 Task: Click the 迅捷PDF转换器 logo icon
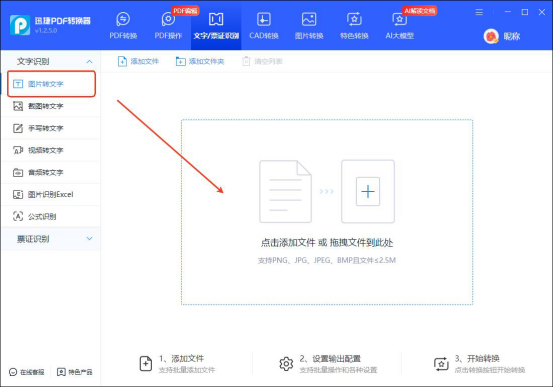pyautogui.click(x=20, y=25)
